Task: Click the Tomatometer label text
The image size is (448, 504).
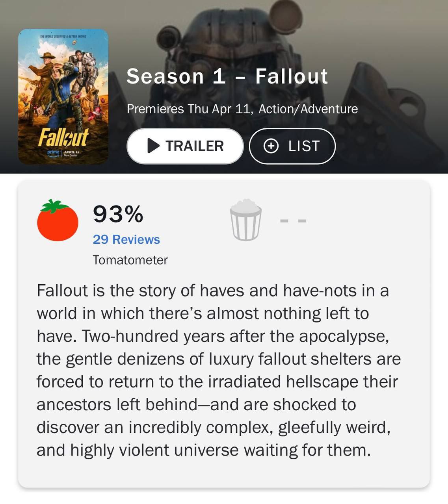Action: pyautogui.click(x=130, y=260)
